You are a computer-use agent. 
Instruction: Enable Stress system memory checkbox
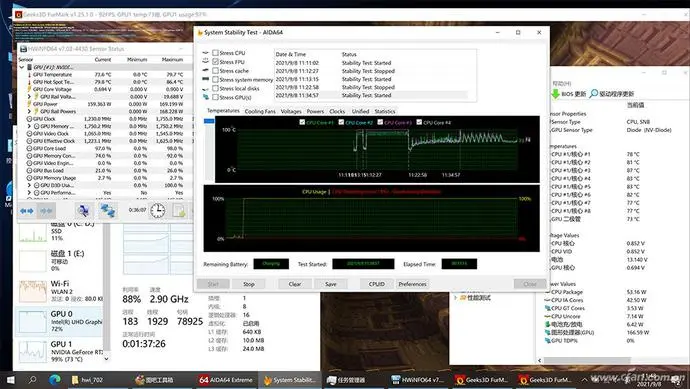215,80
